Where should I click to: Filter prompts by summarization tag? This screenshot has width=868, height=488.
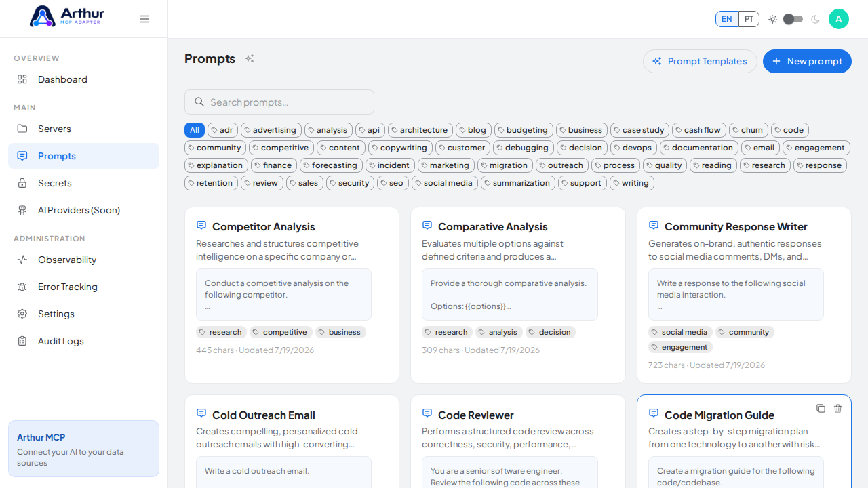[x=518, y=183]
